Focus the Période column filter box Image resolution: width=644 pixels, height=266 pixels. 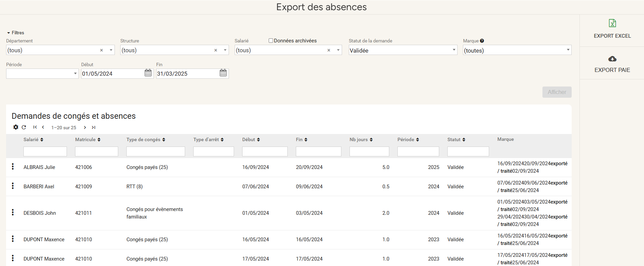418,151
